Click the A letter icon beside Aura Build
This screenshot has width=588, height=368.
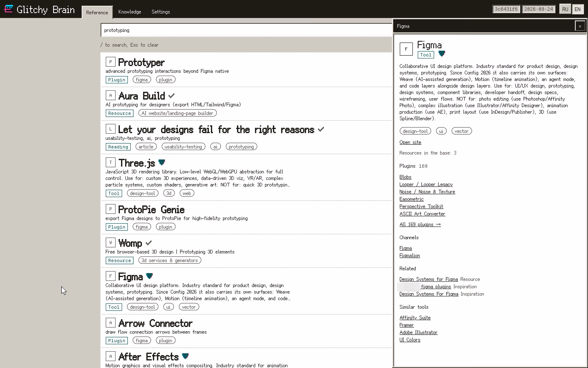[x=110, y=95]
